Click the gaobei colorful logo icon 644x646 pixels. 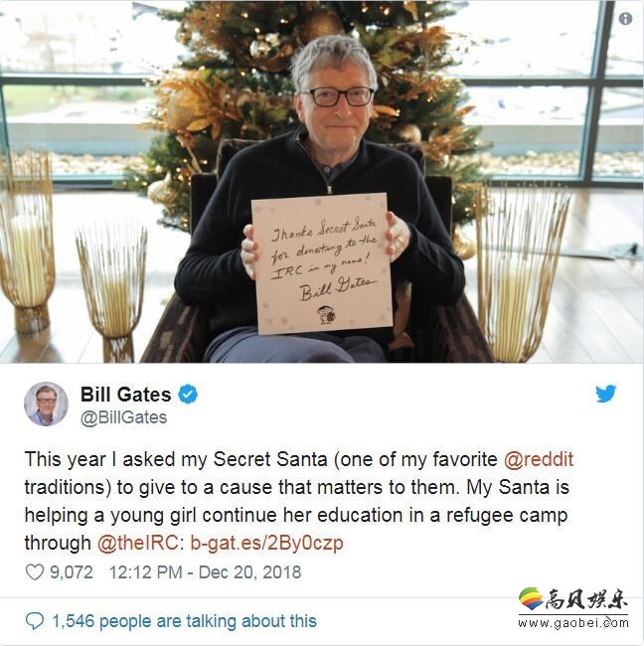point(531,598)
